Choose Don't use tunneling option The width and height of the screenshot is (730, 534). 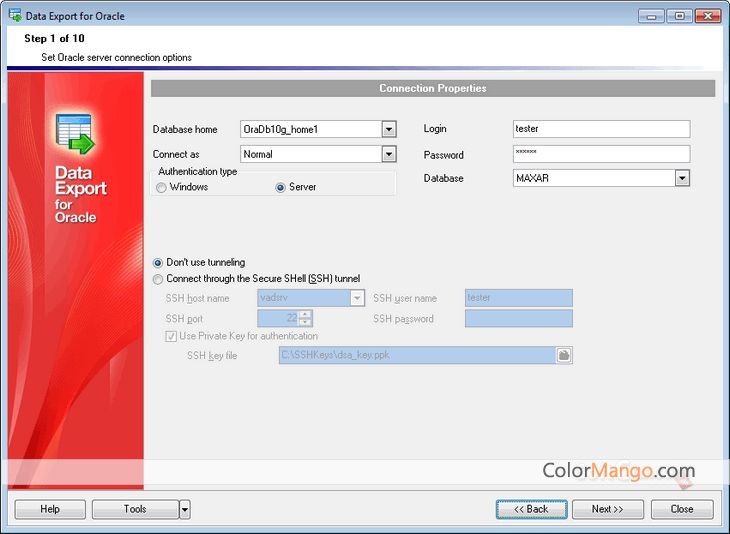158,263
